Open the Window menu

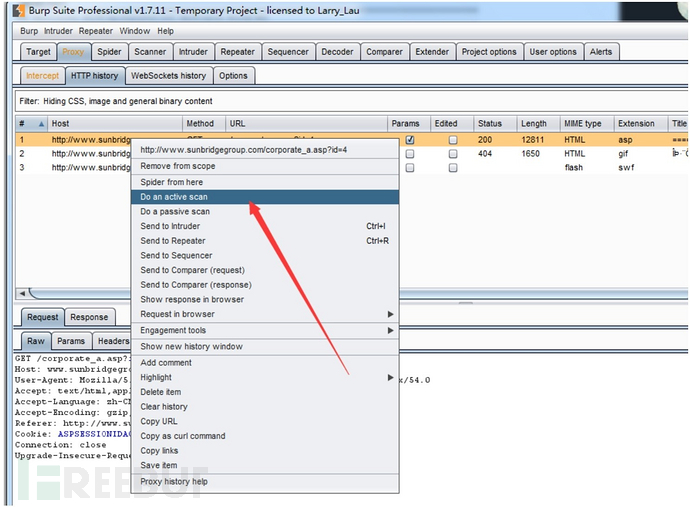pos(135,31)
